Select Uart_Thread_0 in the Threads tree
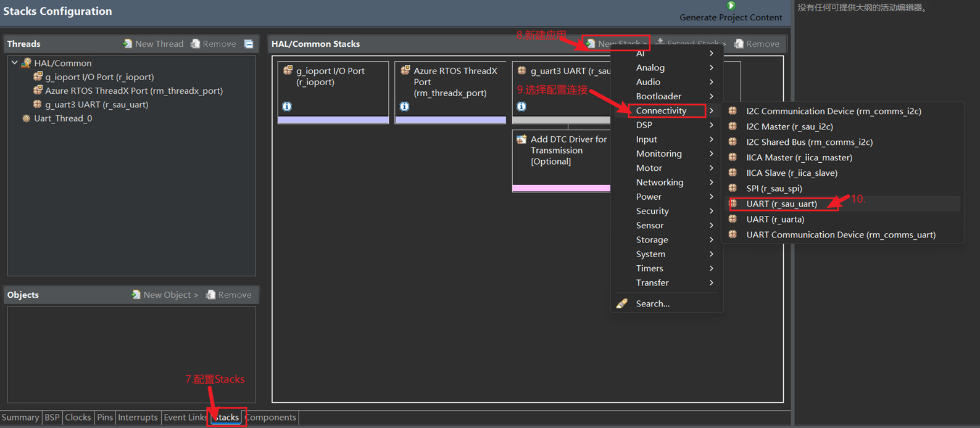 tap(63, 118)
